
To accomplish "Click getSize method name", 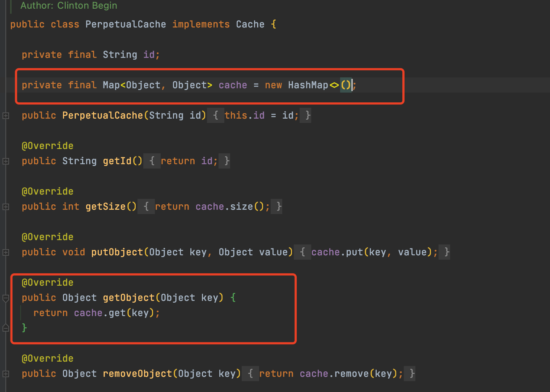I will click(x=105, y=206).
